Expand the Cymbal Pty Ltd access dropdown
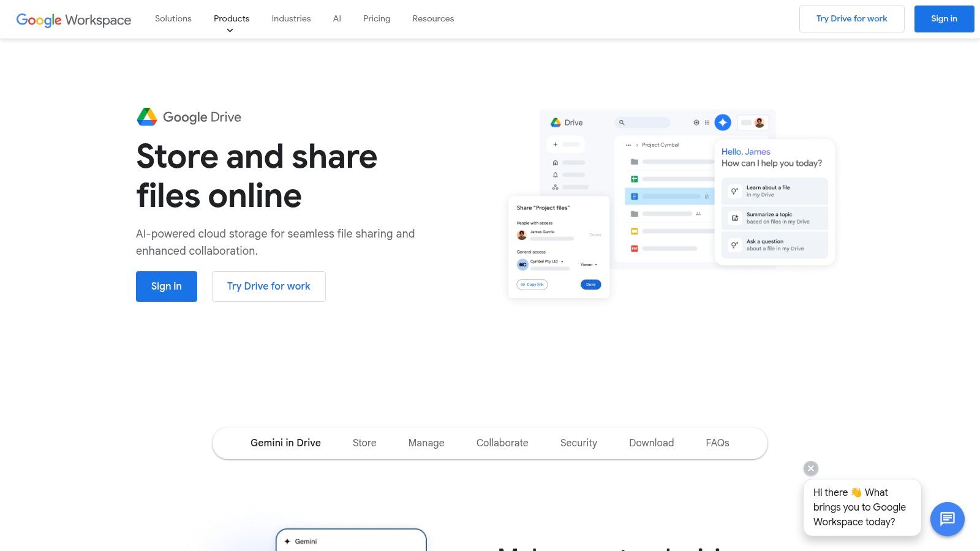This screenshot has width=980, height=551. point(562,262)
